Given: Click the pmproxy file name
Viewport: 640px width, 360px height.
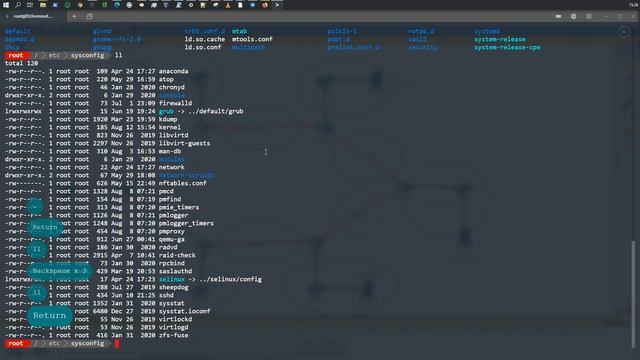Looking at the screenshot, I should tap(171, 231).
